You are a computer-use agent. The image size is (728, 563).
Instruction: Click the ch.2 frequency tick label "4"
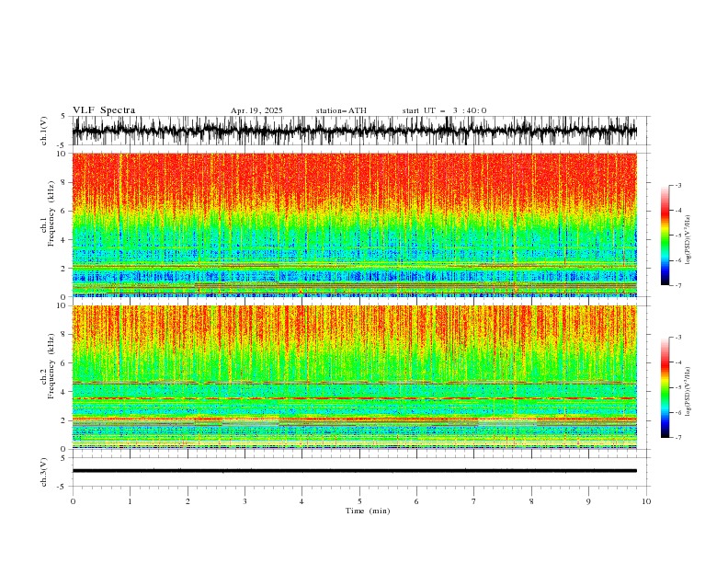[63, 392]
